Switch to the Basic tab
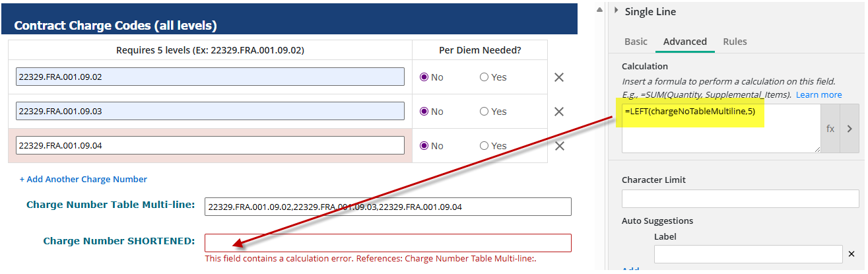The height and width of the screenshot is (274, 868). point(636,42)
